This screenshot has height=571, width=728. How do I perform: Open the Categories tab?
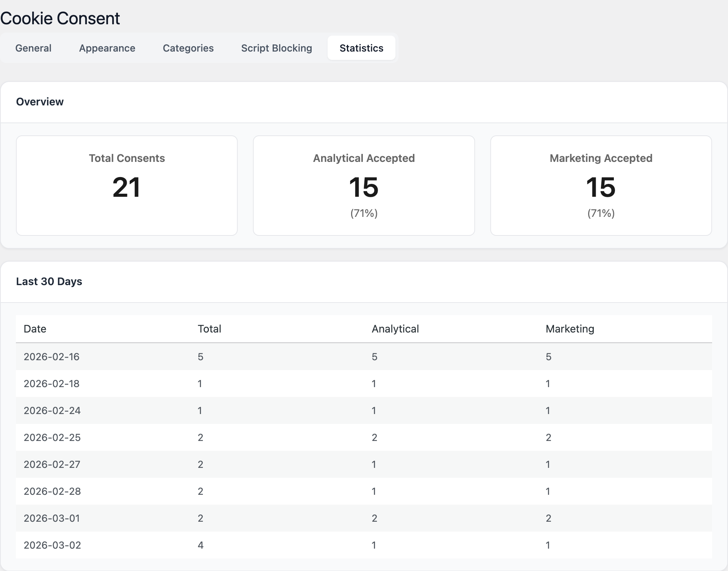click(188, 48)
